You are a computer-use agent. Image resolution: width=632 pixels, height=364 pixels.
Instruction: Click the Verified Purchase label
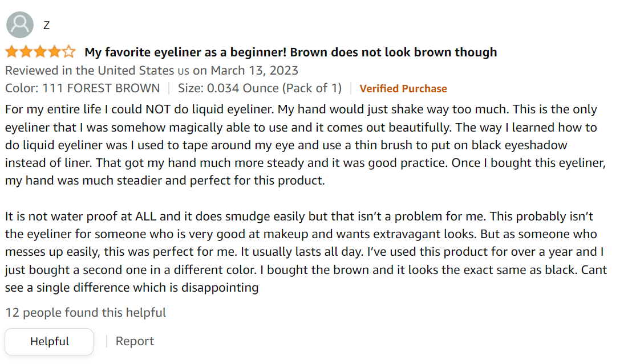point(403,88)
